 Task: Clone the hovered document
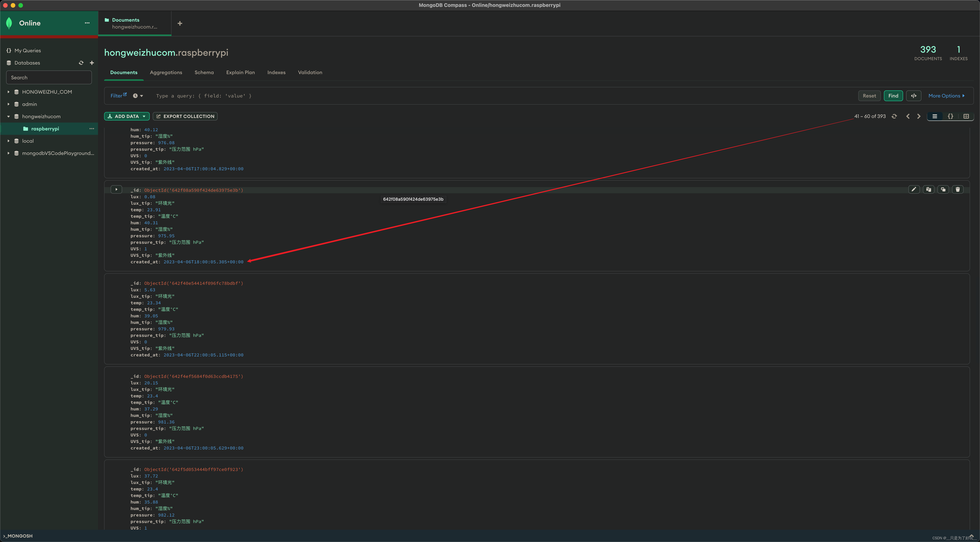[943, 190]
